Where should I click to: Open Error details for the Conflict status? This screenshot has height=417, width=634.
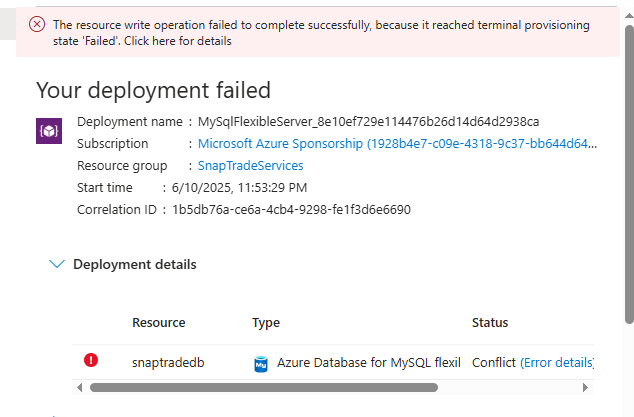(x=557, y=362)
